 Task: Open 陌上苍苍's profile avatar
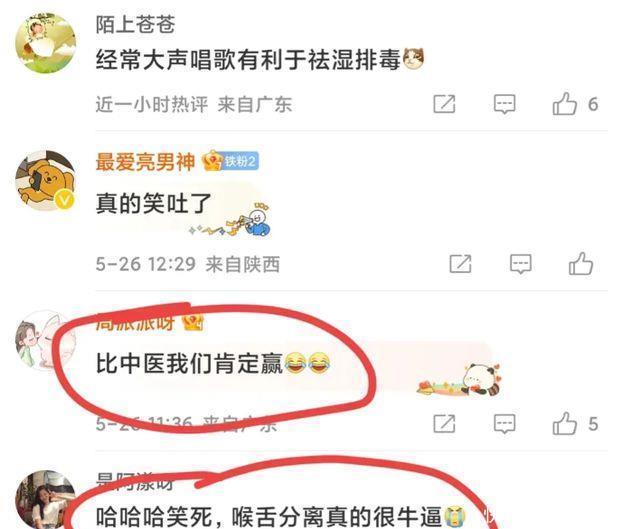[46, 43]
